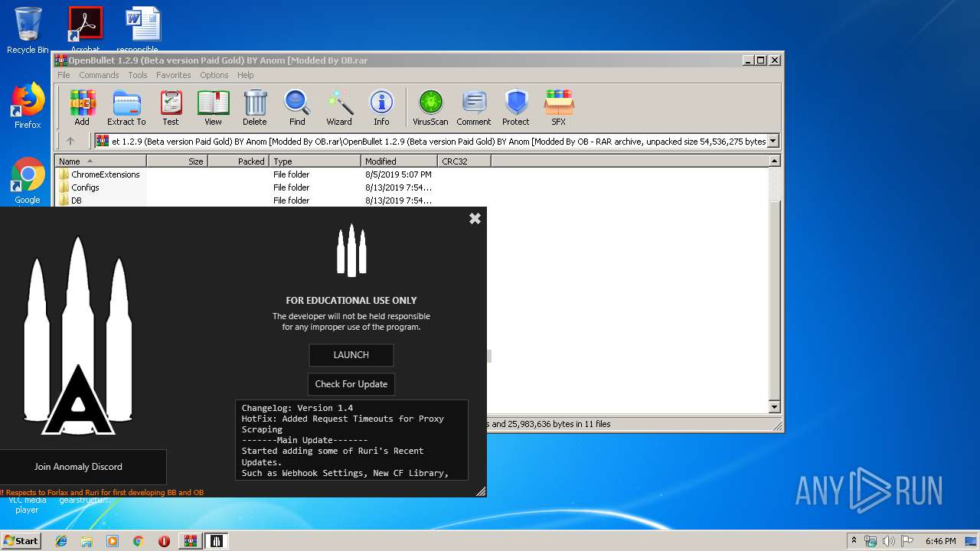The height and width of the screenshot is (551, 980).
Task: Run VirusScan on the archive
Action: pyautogui.click(x=430, y=108)
